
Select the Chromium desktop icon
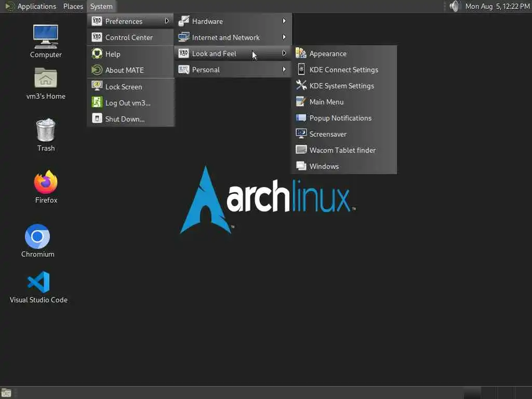(x=37, y=241)
